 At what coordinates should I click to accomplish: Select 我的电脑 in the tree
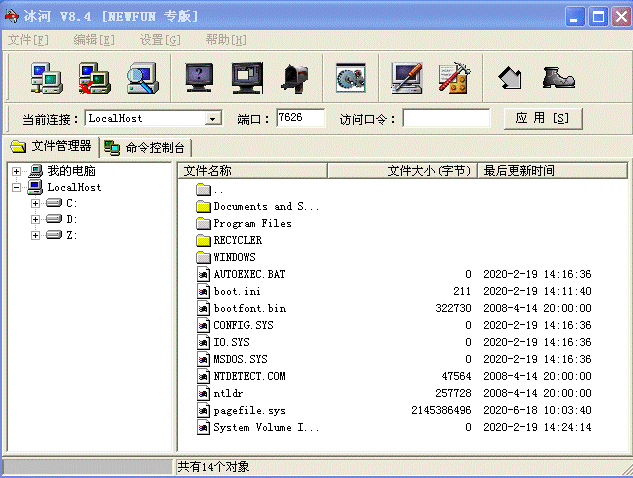pyautogui.click(x=71, y=171)
